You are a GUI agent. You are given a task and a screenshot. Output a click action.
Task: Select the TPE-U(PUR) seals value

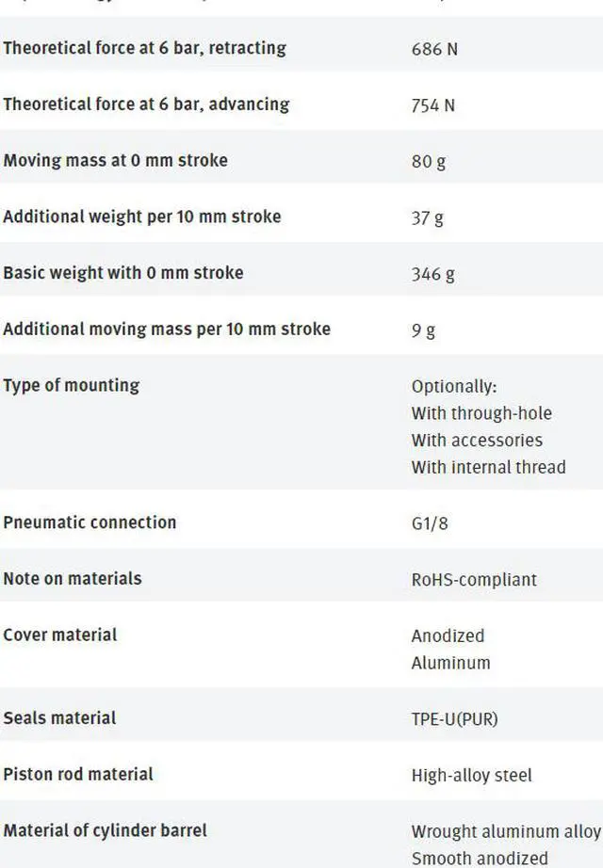pyautogui.click(x=454, y=719)
